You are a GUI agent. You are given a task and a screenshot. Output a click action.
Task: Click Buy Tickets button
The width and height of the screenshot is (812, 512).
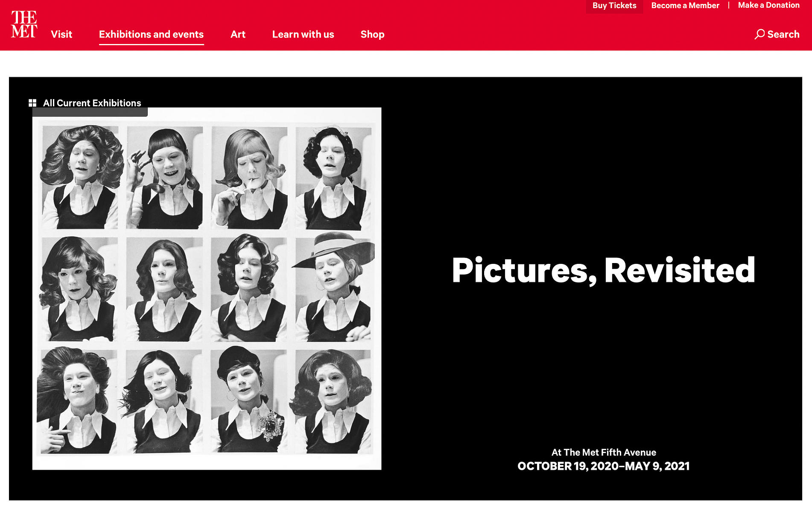click(x=614, y=6)
